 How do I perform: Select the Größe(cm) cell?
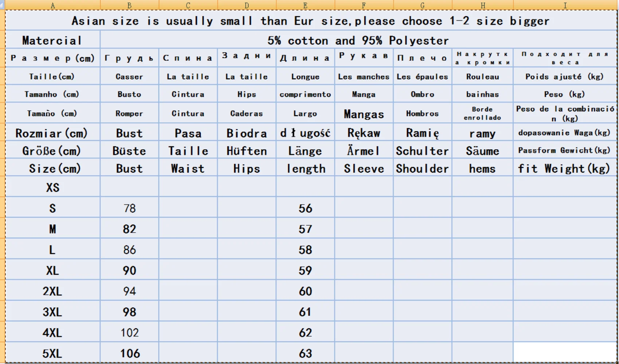click(52, 151)
